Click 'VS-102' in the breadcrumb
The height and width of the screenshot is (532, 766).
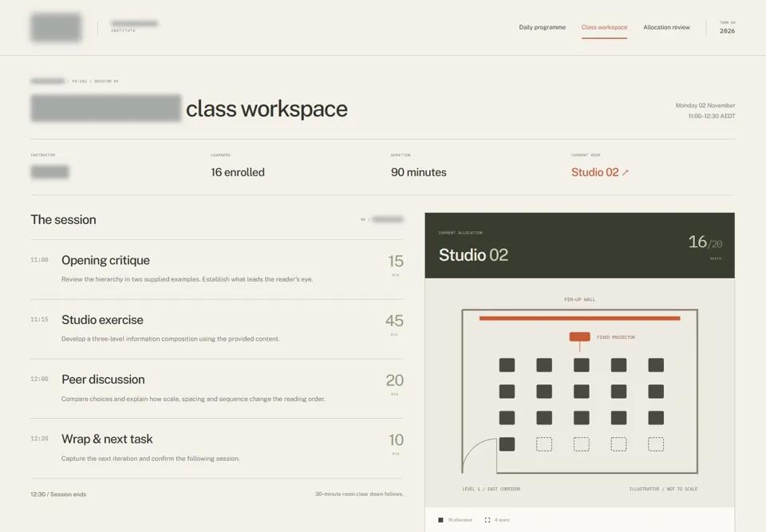tap(79, 81)
